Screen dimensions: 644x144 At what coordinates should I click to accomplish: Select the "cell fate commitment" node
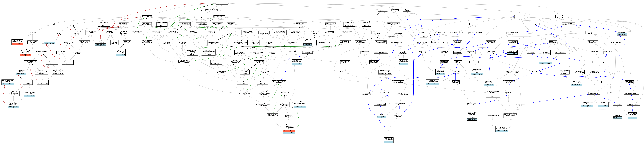tap(438, 42)
